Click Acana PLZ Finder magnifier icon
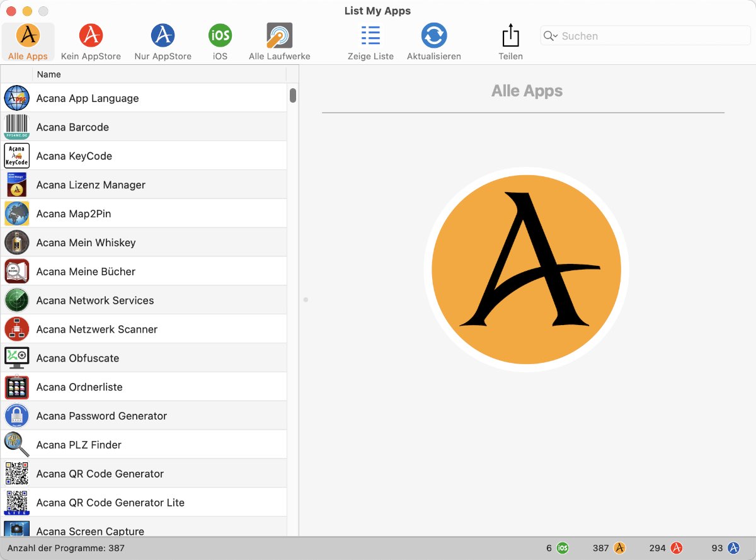 [x=17, y=445]
